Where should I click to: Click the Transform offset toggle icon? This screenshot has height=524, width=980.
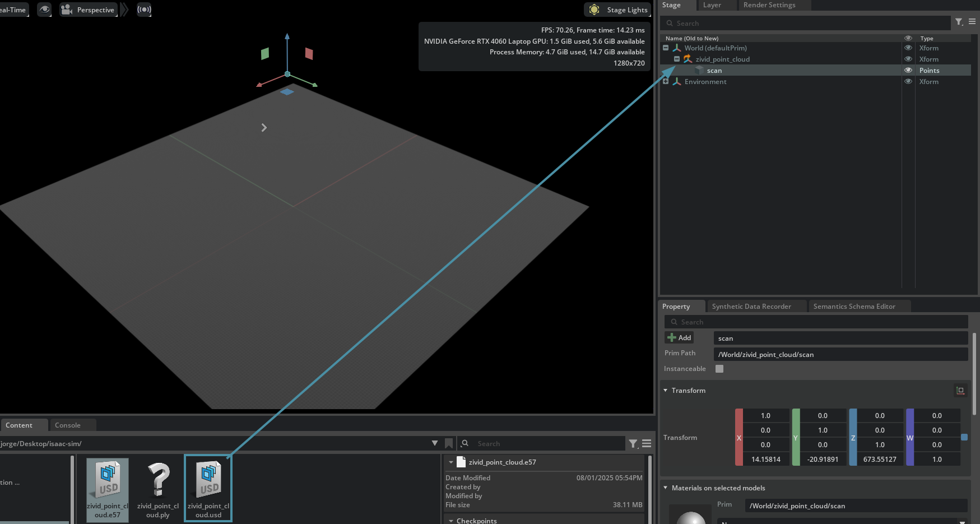pos(960,391)
